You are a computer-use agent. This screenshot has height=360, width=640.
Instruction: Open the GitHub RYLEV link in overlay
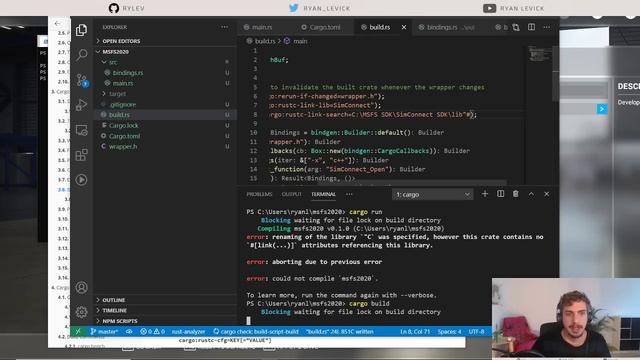click(127, 8)
